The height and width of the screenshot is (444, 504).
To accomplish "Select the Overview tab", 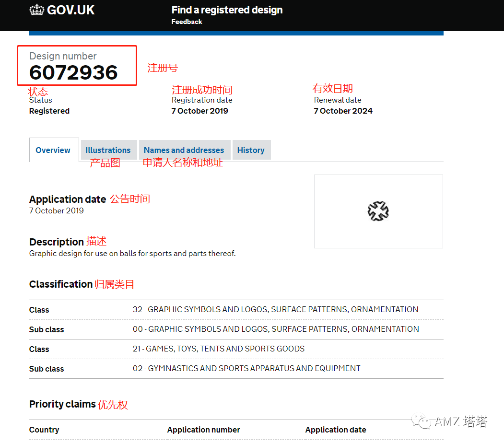I will [x=53, y=150].
